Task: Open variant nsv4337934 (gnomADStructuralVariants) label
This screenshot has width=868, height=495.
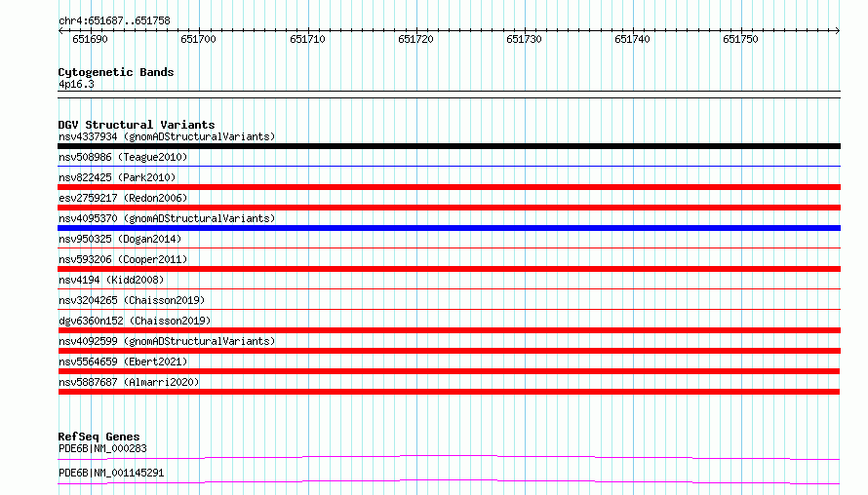Action: coord(167,136)
